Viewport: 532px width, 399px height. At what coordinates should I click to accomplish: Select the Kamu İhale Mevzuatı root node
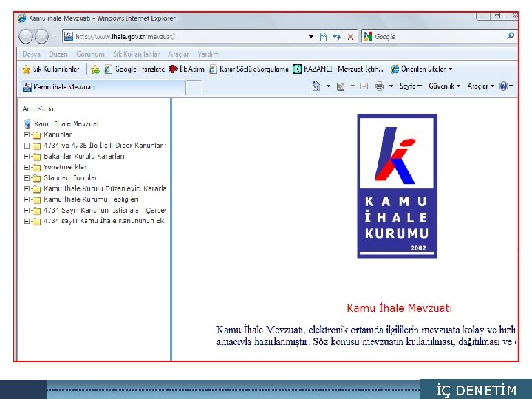(67, 124)
